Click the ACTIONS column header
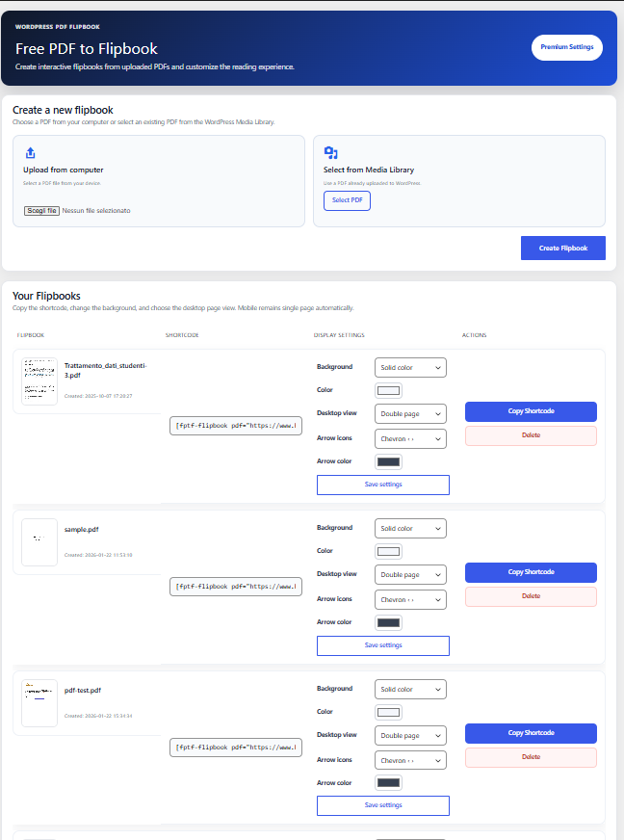624x840 pixels. 474,335
